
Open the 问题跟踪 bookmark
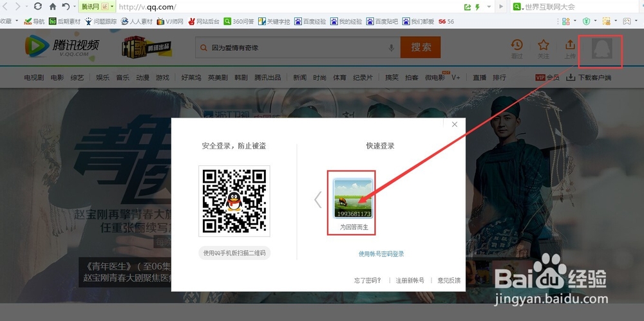(100, 21)
